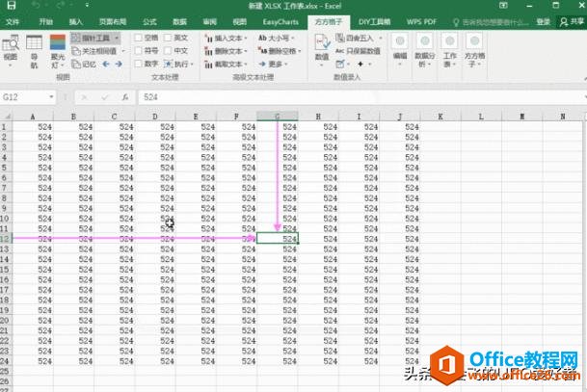Switch to the 页面布局 tab
This screenshot has width=587, height=392.
coord(113,22)
